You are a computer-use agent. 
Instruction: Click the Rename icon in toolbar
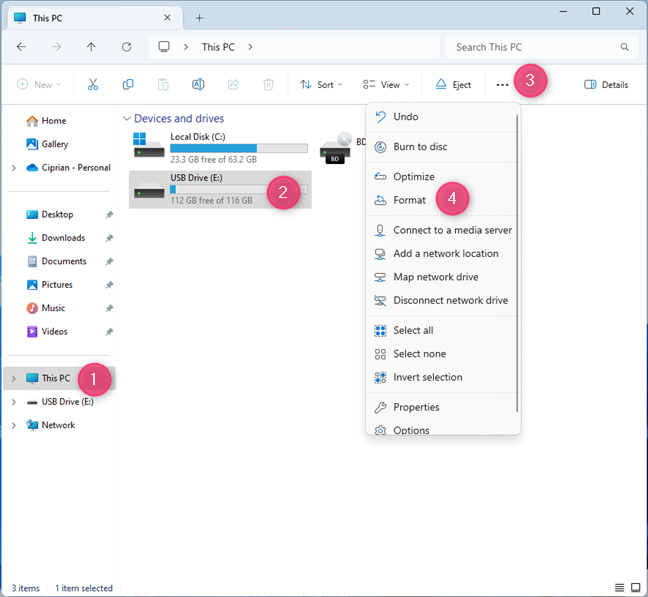click(x=198, y=85)
